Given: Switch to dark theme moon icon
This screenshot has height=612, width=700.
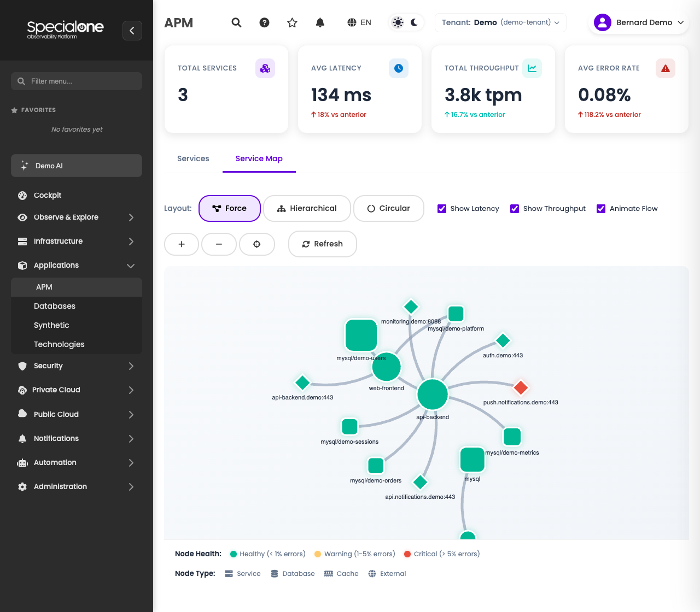Looking at the screenshot, I should 414,22.
